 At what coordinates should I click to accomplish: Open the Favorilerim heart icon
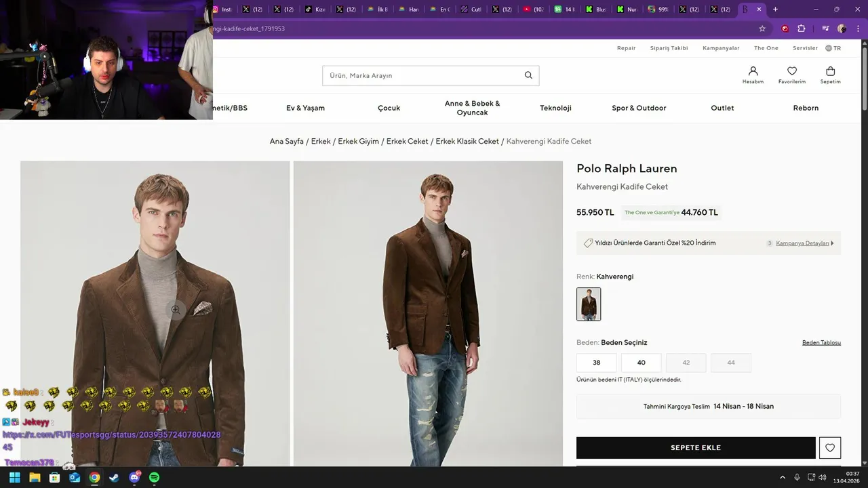tap(792, 75)
